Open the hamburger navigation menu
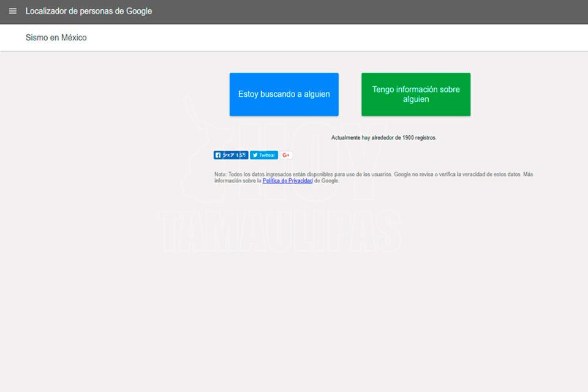This screenshot has width=588, height=392. (x=13, y=11)
